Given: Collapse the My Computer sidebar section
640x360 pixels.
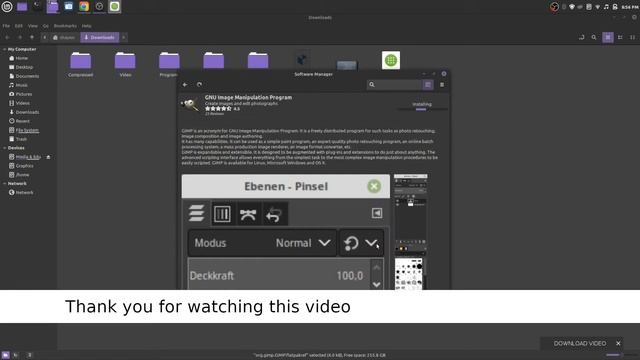Looking at the screenshot, I should click(x=4, y=49).
